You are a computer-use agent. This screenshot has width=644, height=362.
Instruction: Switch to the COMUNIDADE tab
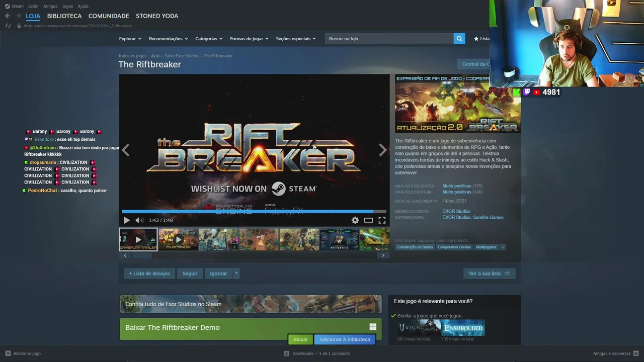(x=109, y=16)
